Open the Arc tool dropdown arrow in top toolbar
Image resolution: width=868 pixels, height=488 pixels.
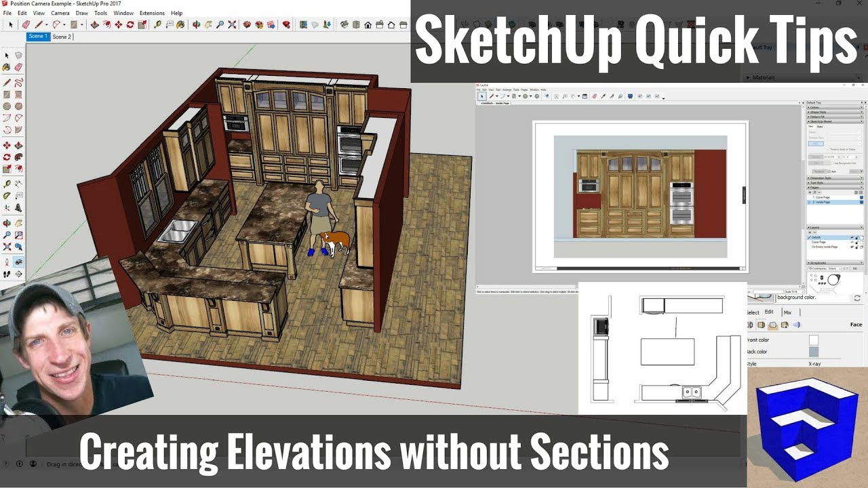[64, 24]
